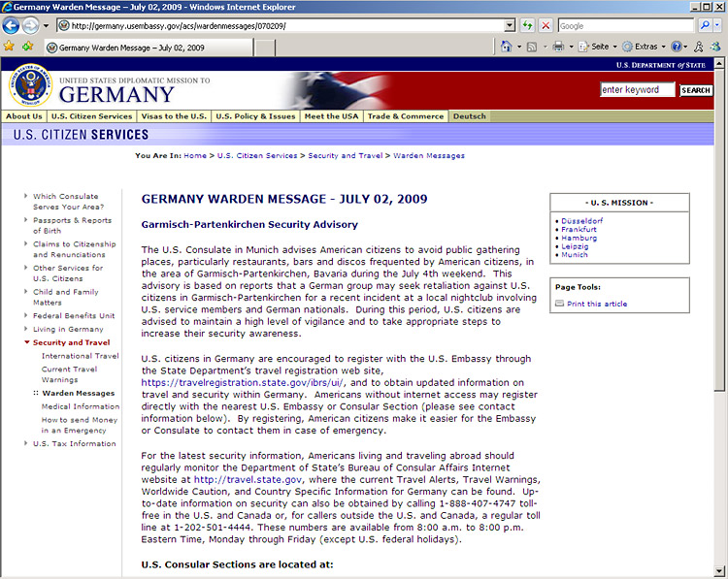This screenshot has width=728, height=579.
Task: Follow the Home breadcrumb link
Action: click(195, 156)
